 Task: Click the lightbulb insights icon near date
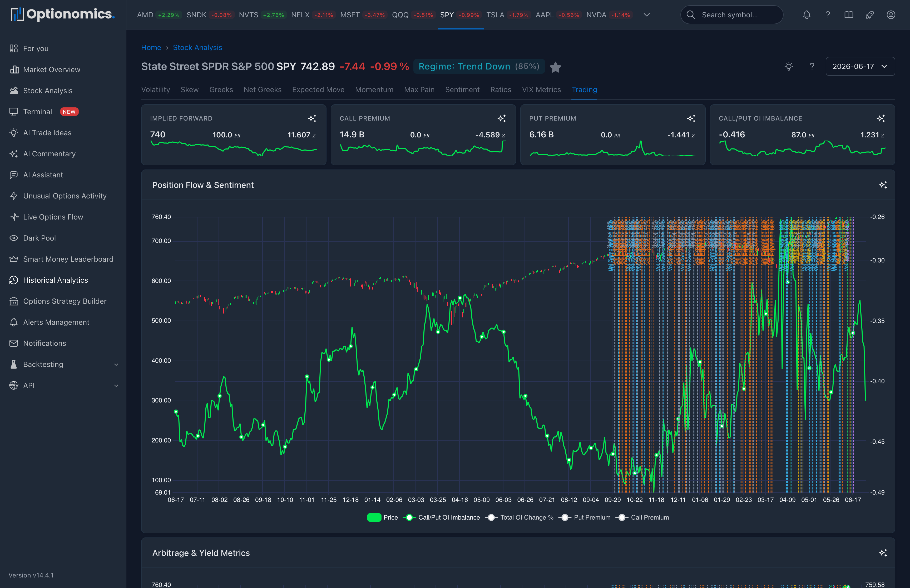pyautogui.click(x=789, y=66)
